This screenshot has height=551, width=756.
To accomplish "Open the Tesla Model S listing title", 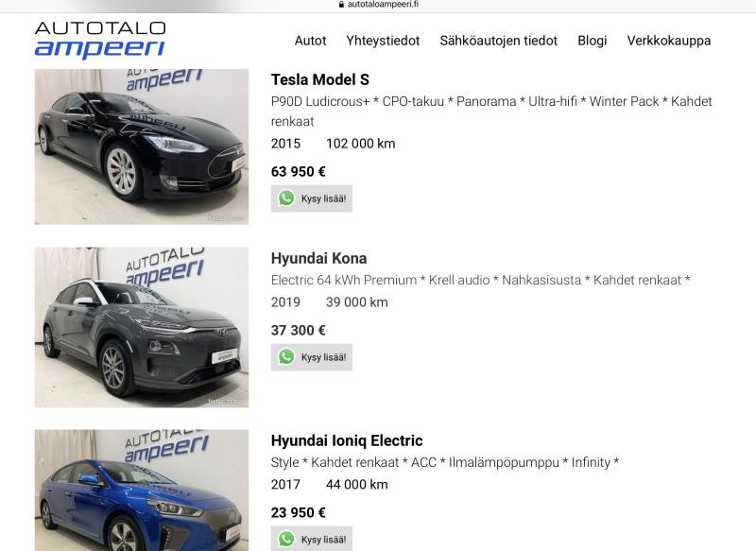I will [x=319, y=79].
